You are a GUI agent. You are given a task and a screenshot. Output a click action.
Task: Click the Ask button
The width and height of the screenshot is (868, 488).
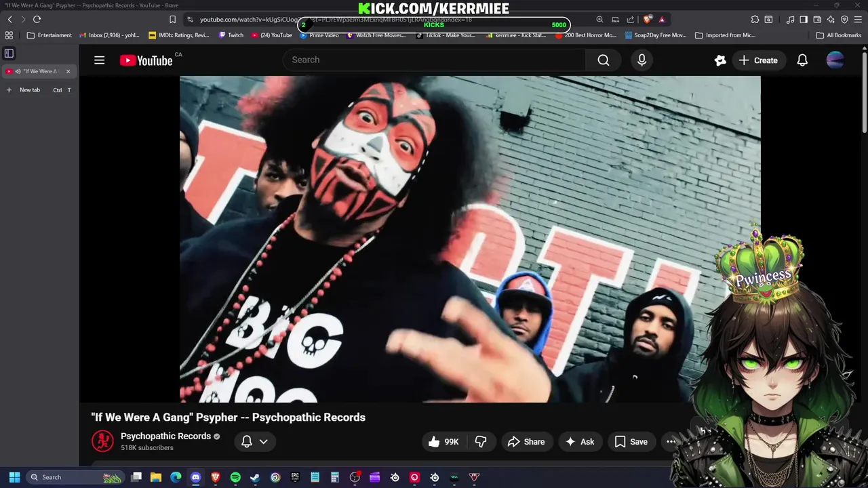point(580,442)
